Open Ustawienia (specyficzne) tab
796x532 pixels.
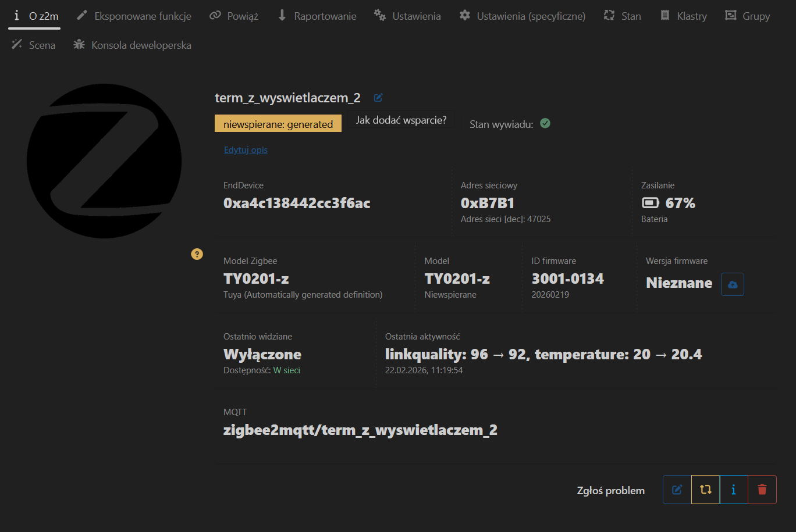[522, 16]
